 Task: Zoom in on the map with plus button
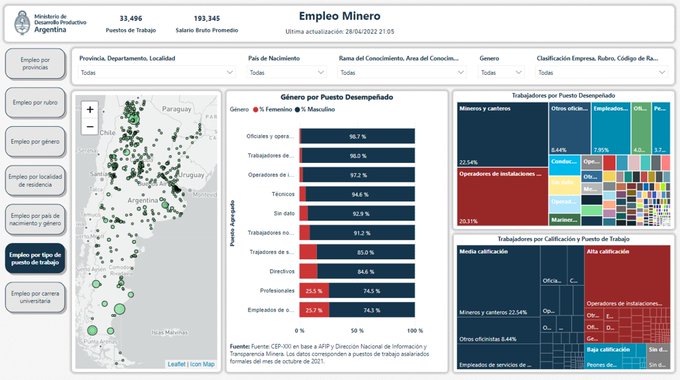pos(90,109)
